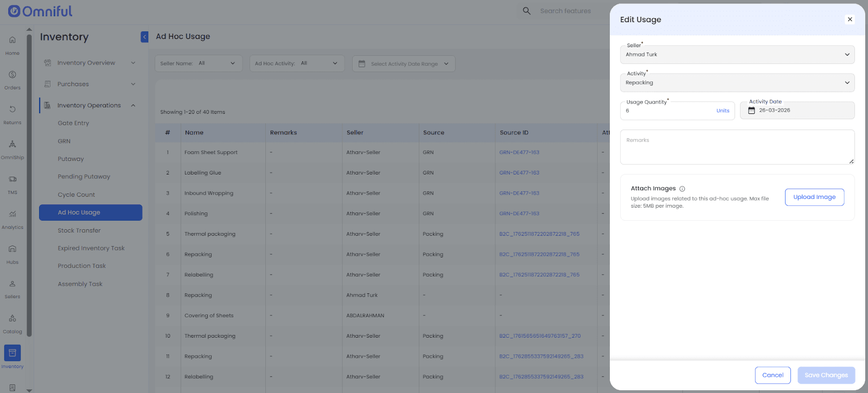The width and height of the screenshot is (868, 393).
Task: Click the Hubs sidebar icon
Action: point(12,249)
